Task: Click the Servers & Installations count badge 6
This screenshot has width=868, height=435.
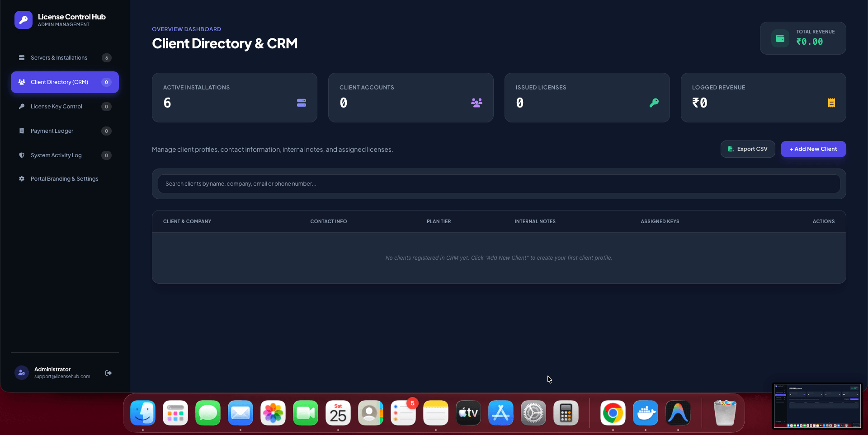Action: point(107,58)
